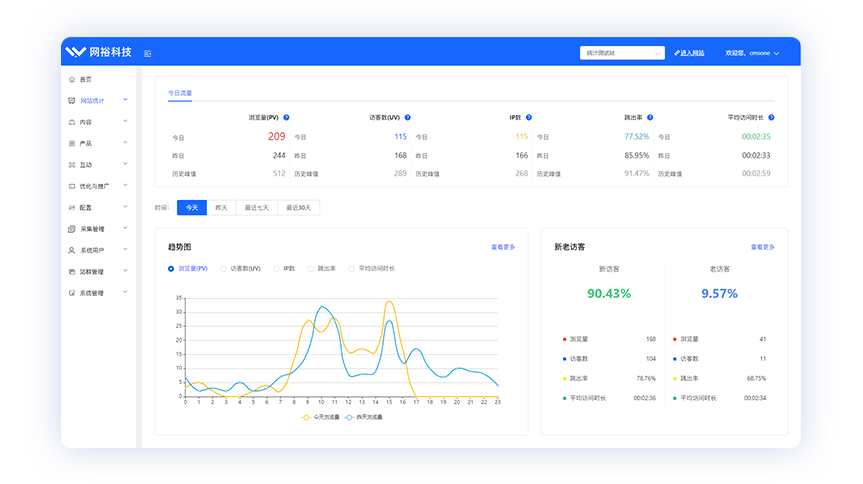Expand the 系统管理 chevron in the sidebar

[x=125, y=292]
